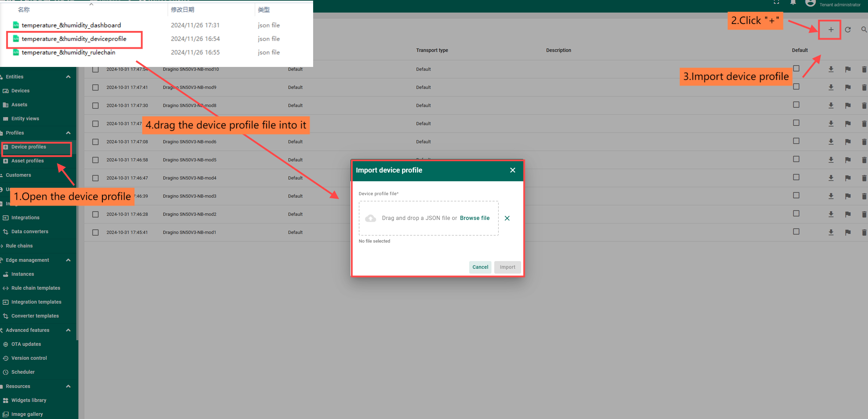The width and height of the screenshot is (868, 419).
Task: Close the Import device profile dialog
Action: click(x=512, y=170)
